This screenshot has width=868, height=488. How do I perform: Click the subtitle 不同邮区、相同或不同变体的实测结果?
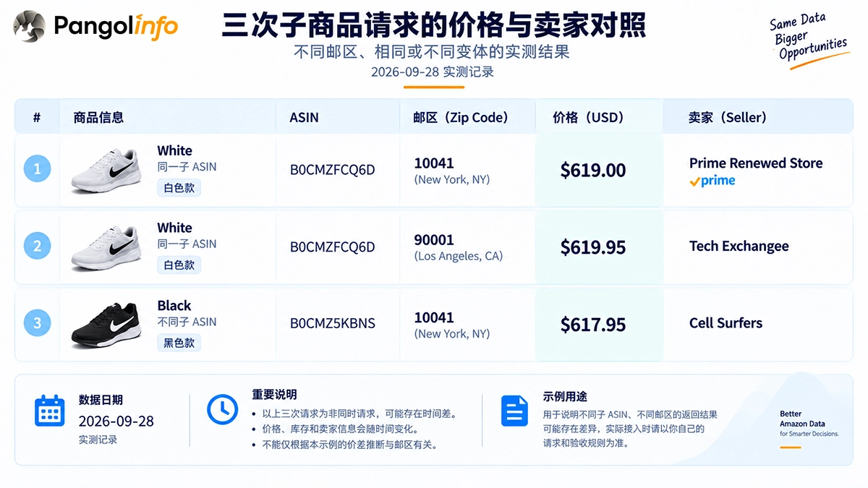click(x=432, y=52)
